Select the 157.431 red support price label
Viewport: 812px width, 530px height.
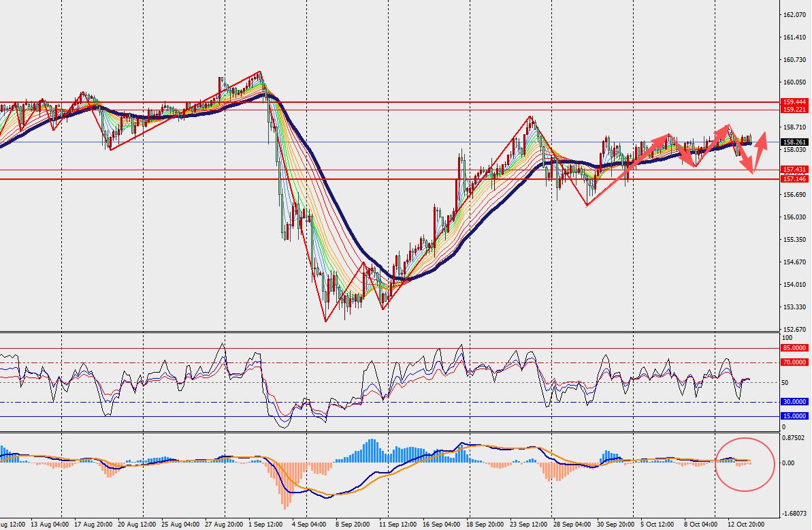point(794,170)
